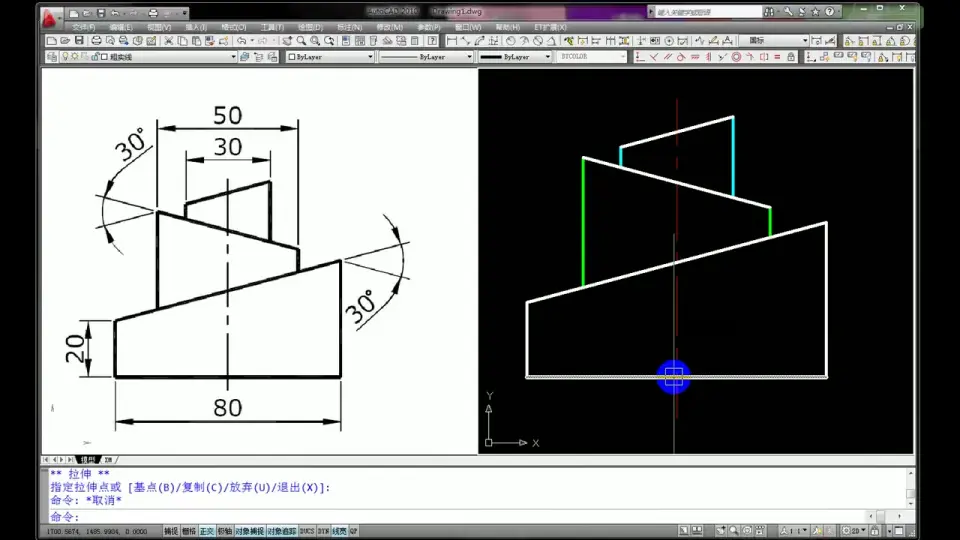Toggle Object Snap Tracking in status bar
960x540 pixels.
pyautogui.click(x=282, y=531)
